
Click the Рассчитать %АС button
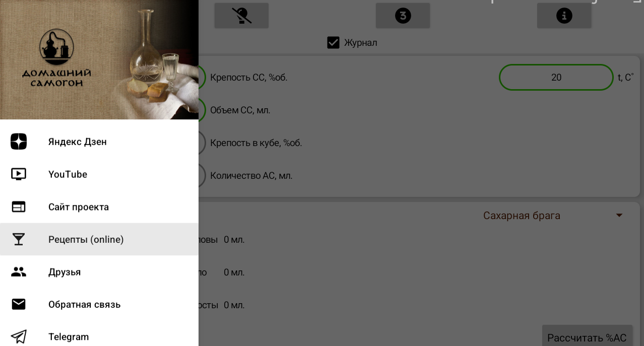[x=587, y=336]
